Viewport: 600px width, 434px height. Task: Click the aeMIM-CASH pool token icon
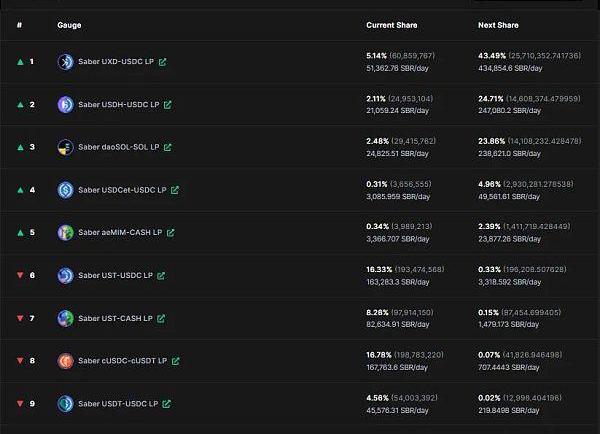tap(65, 232)
